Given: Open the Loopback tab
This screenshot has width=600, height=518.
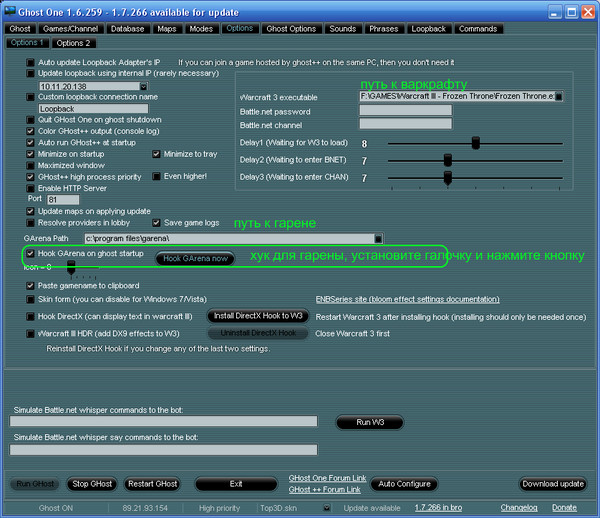Looking at the screenshot, I should (429, 29).
